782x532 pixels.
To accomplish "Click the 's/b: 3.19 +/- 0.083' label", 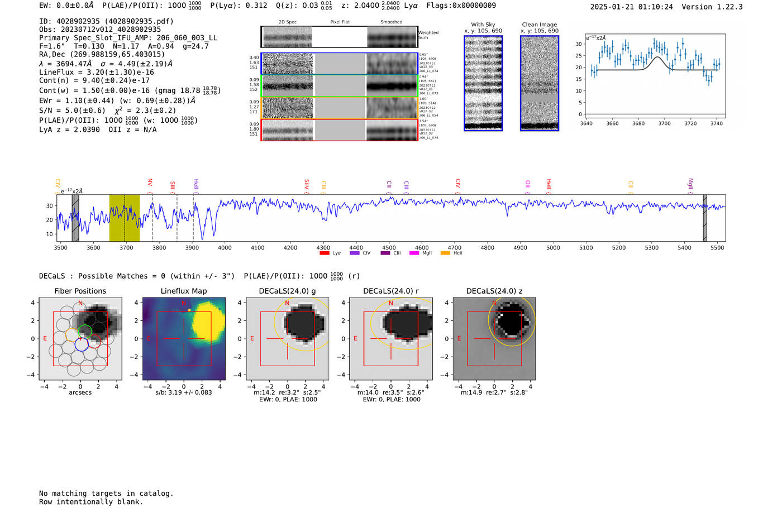I will (x=184, y=392).
